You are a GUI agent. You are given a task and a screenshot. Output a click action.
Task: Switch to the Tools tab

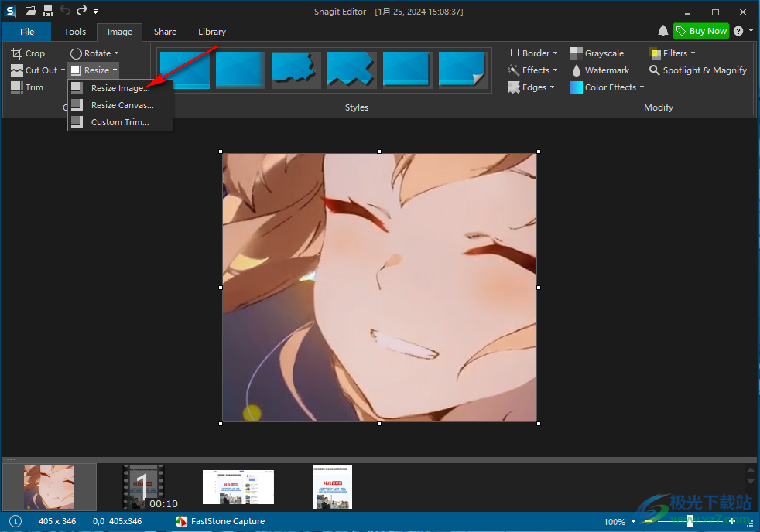pos(74,32)
